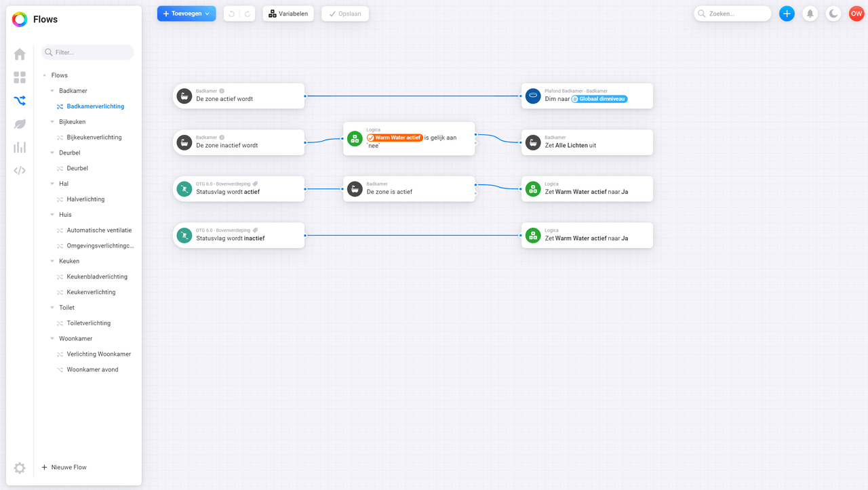Open the settings gear icon
This screenshot has height=490, width=868.
(x=20, y=468)
